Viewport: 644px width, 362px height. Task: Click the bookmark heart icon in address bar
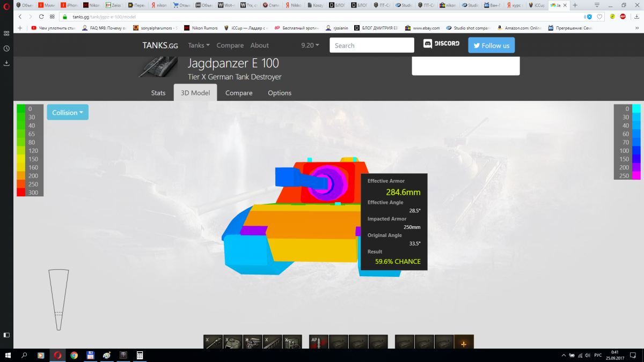click(x=599, y=17)
